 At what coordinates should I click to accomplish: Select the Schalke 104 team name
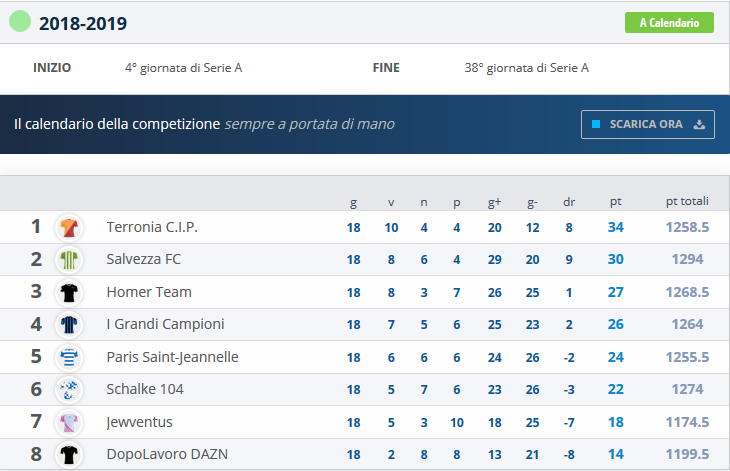pyautogui.click(x=146, y=390)
